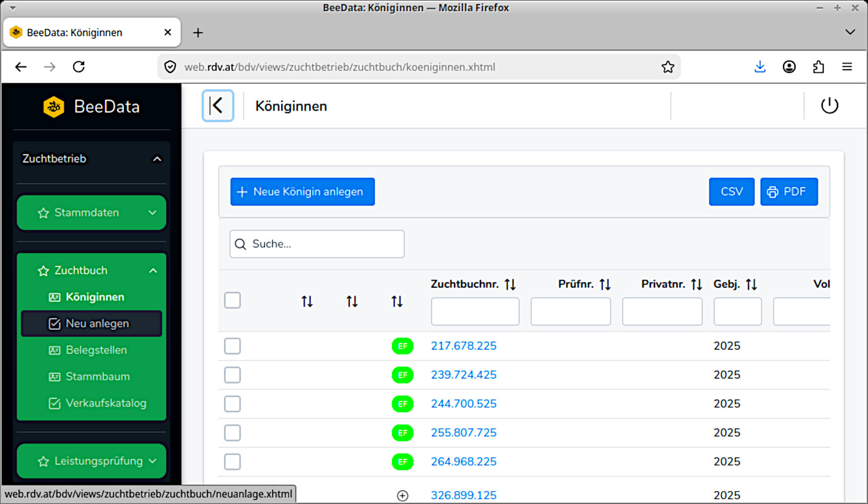Click the Firefox downloads arrow icon
Screen dimensions: 868x504
pos(760,67)
